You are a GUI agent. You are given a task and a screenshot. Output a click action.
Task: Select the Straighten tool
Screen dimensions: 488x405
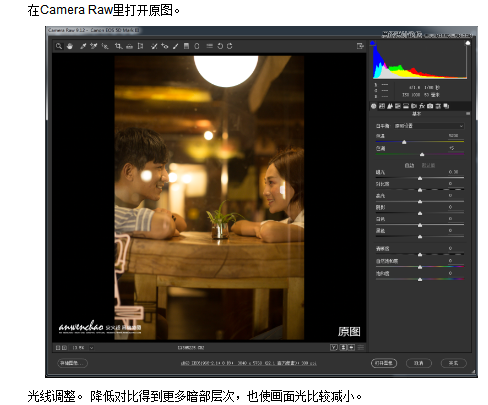point(130,46)
